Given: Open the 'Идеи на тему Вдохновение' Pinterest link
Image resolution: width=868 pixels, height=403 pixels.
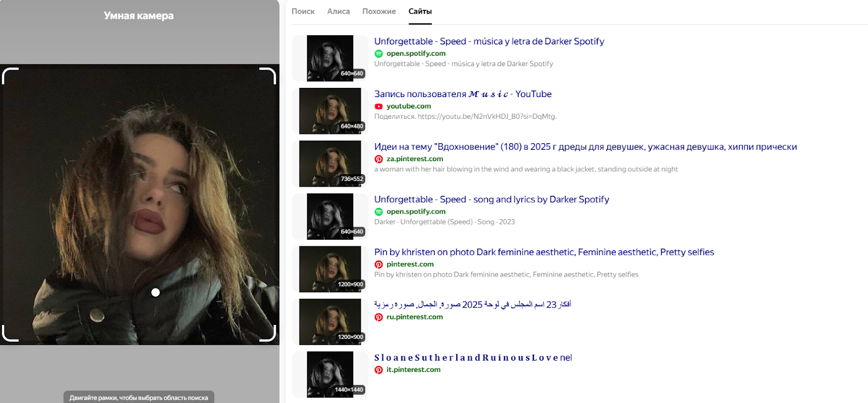Looking at the screenshot, I should pyautogui.click(x=585, y=146).
